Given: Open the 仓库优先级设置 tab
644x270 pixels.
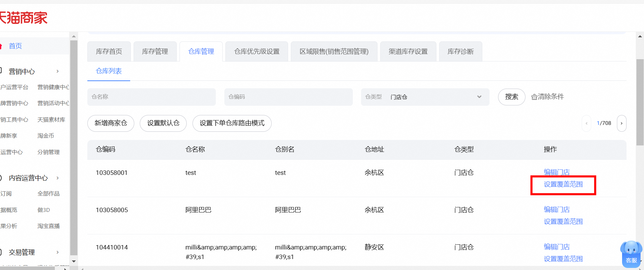Looking at the screenshot, I should 257,52.
